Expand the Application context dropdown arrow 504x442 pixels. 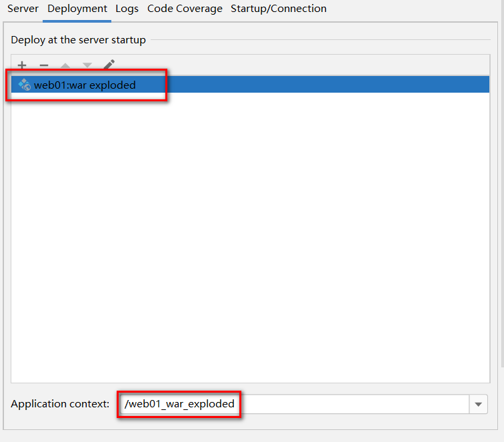pyautogui.click(x=479, y=404)
